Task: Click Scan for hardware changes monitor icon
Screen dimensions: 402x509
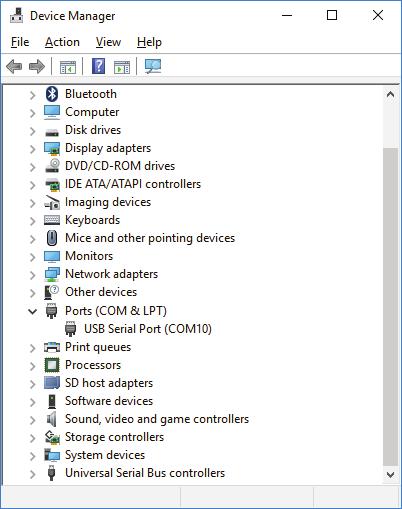Action: pyautogui.click(x=153, y=66)
